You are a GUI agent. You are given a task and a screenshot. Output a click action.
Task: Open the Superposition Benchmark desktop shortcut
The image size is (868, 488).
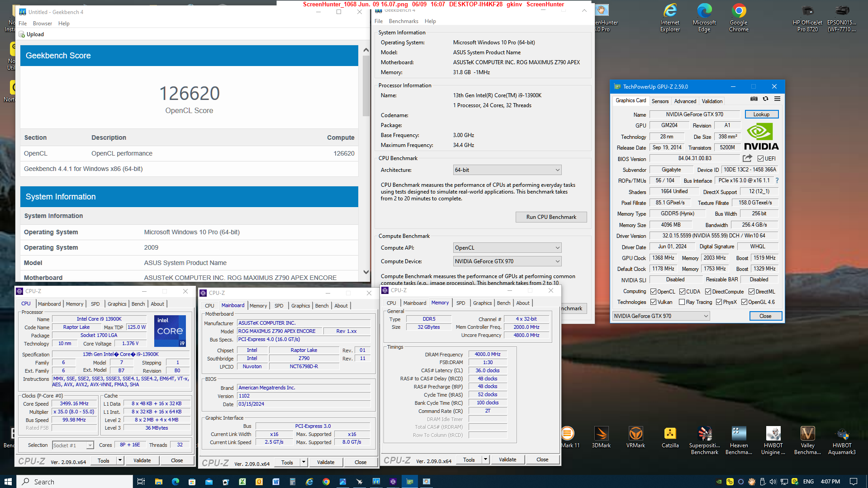tap(704, 441)
